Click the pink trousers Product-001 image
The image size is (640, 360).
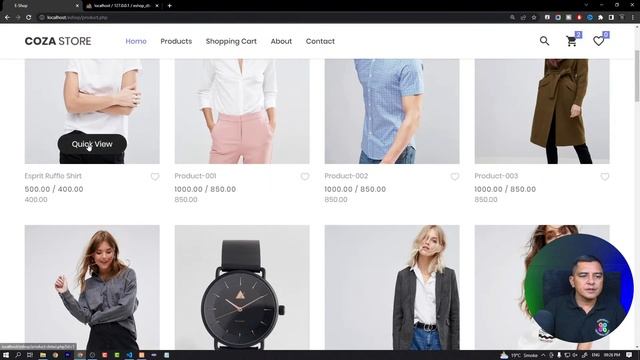coord(242,111)
